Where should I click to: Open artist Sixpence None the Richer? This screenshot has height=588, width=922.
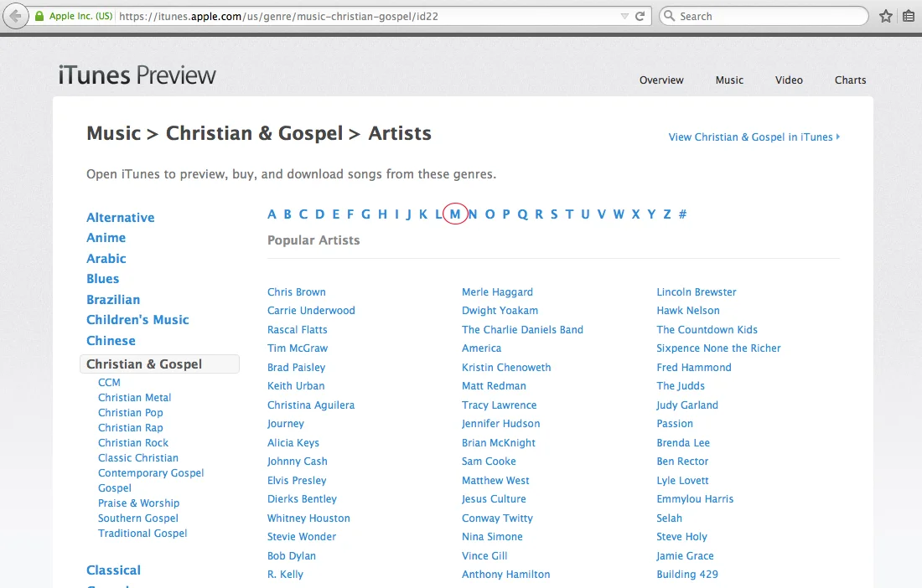(718, 348)
